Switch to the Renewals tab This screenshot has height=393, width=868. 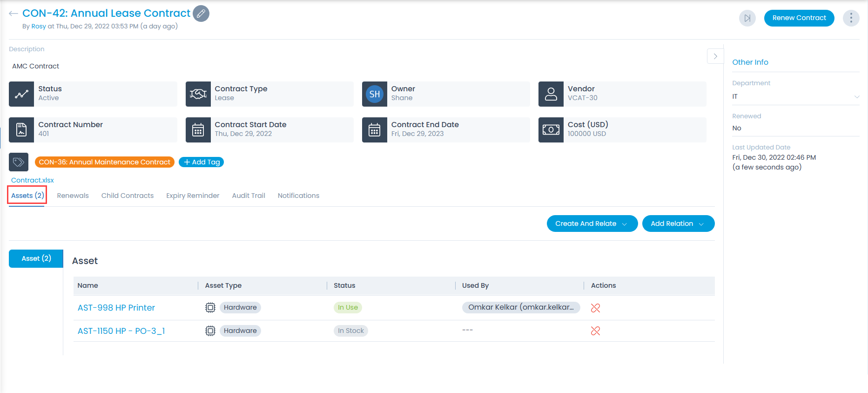[73, 196]
